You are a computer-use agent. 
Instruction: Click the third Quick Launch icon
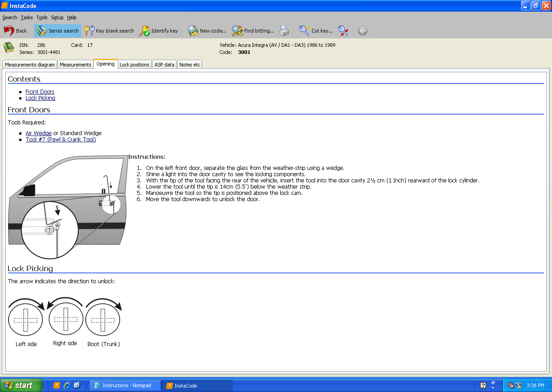point(77,385)
